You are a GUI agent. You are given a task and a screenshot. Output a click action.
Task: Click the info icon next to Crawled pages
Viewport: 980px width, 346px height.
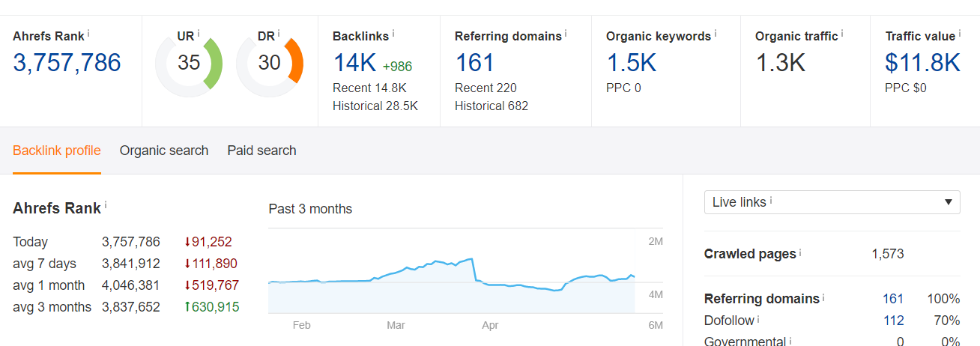click(x=800, y=252)
